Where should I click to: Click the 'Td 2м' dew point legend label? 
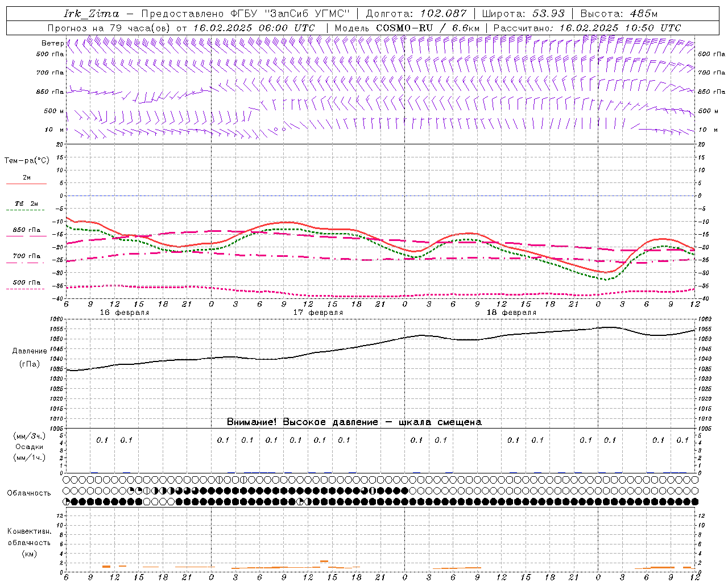pos(27,203)
